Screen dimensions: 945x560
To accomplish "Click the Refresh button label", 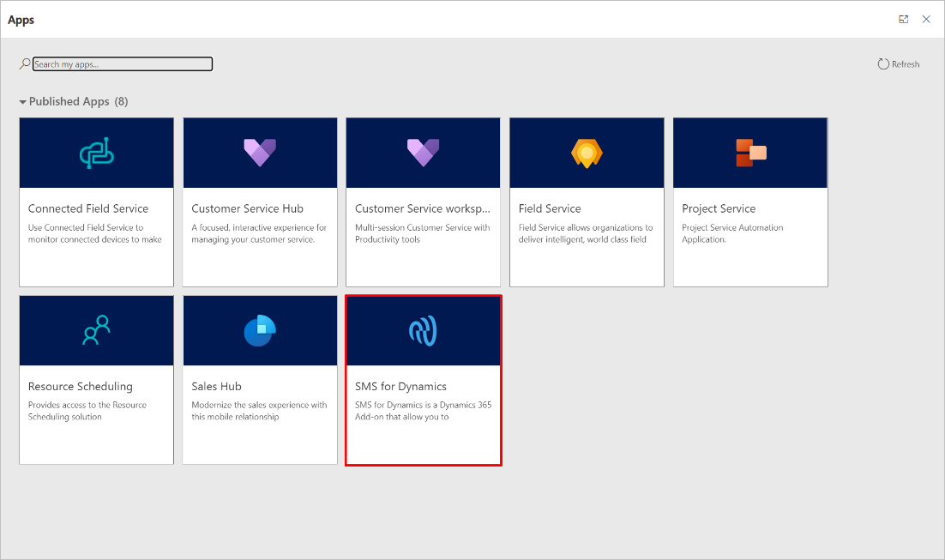I will tap(906, 64).
